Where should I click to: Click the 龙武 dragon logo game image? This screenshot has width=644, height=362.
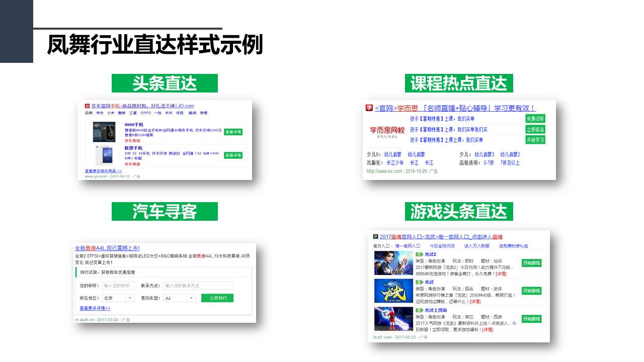point(393,291)
